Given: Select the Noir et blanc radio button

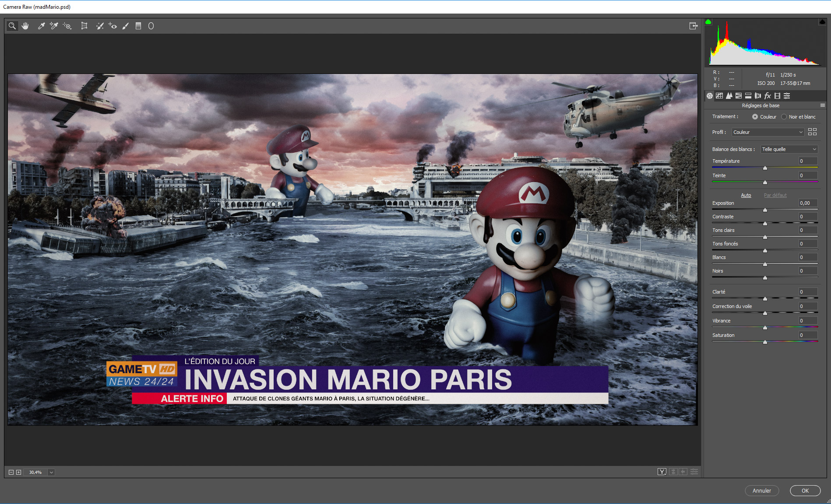Looking at the screenshot, I should (x=784, y=117).
